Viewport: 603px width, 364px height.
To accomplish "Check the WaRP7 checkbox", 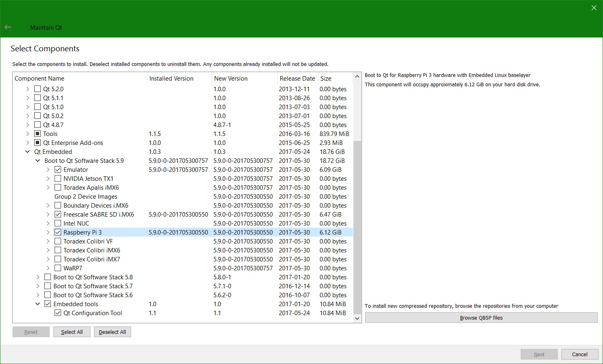I will coord(58,268).
